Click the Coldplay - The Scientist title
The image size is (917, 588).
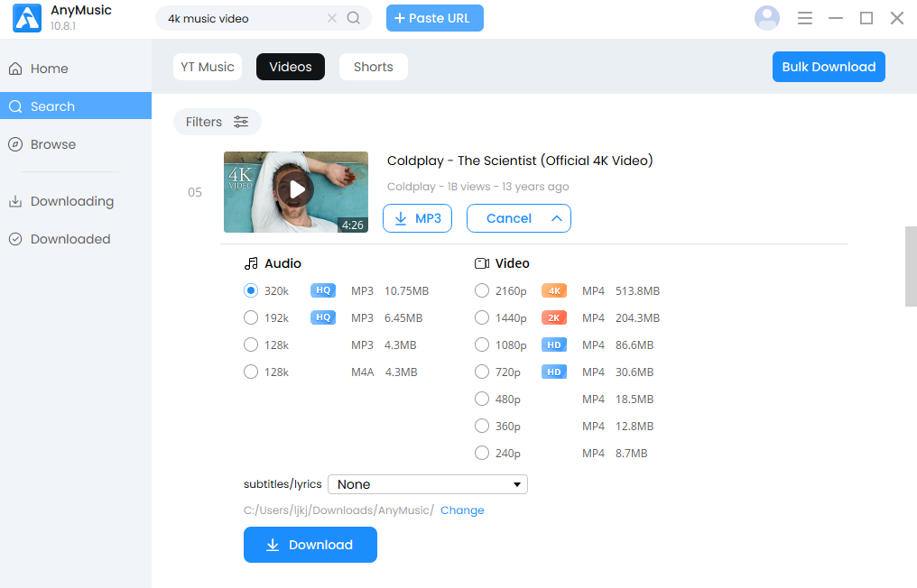coord(520,161)
